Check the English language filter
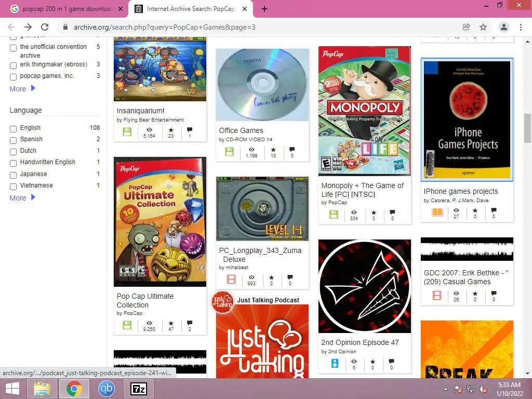 click(13, 129)
